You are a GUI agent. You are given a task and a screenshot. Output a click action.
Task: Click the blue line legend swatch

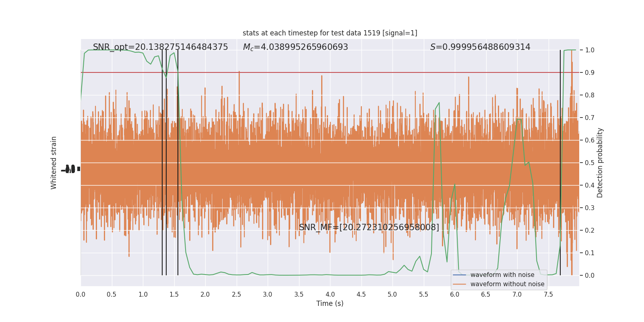coord(459,275)
